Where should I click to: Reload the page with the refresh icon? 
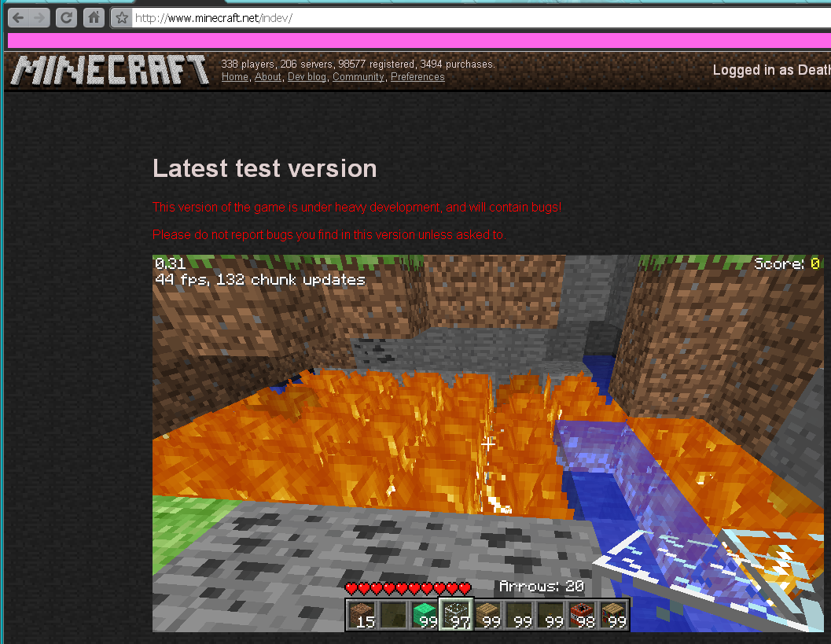tap(66, 18)
